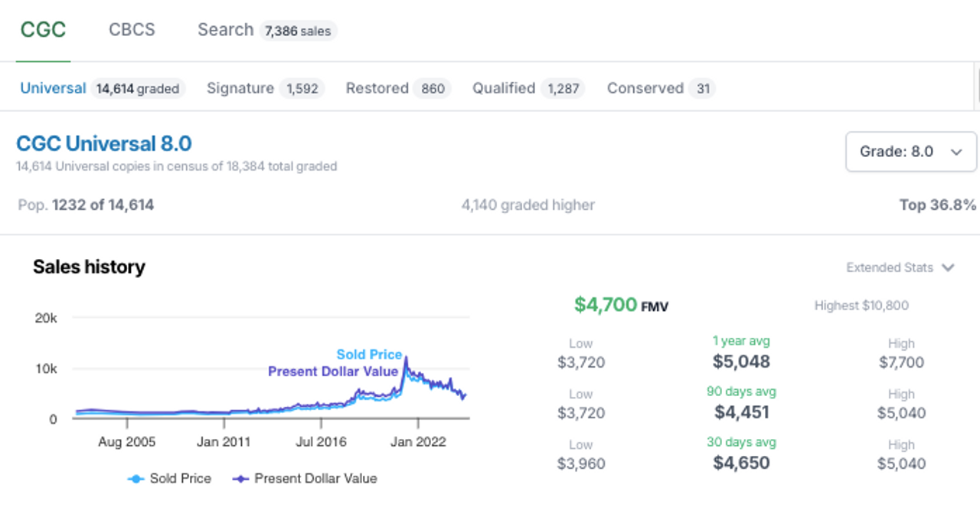Click the Sold Price label on chart
The height and width of the screenshot is (511, 980).
pyautogui.click(x=369, y=355)
